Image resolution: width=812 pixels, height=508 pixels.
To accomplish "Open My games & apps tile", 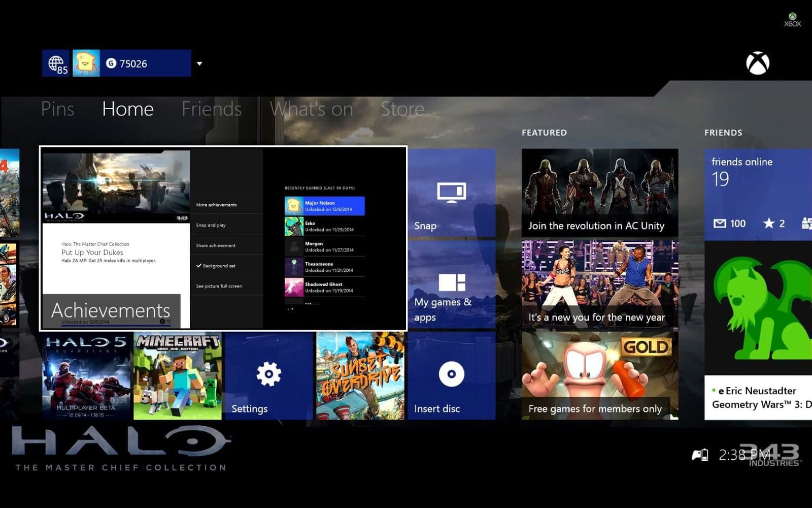I will coord(452,284).
